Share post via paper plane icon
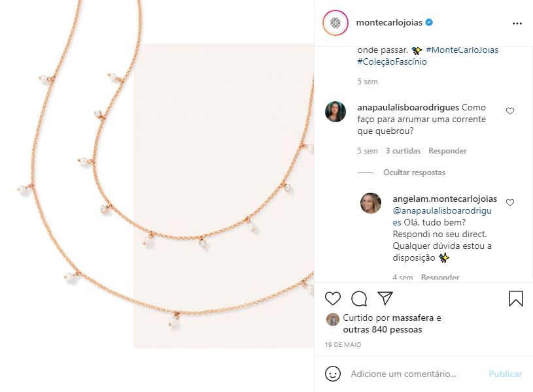Viewport: 533px width, 392px height. pos(385,299)
